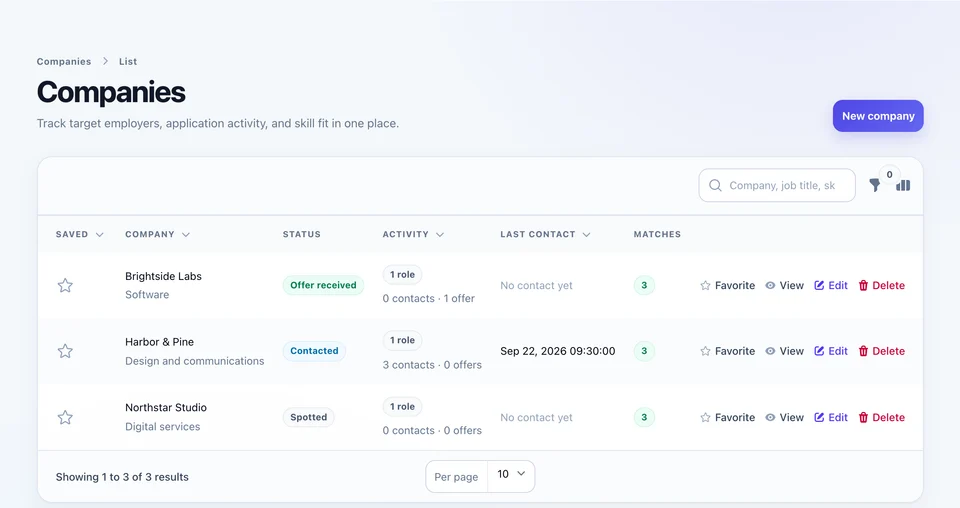Click the Status column header

tap(301, 234)
